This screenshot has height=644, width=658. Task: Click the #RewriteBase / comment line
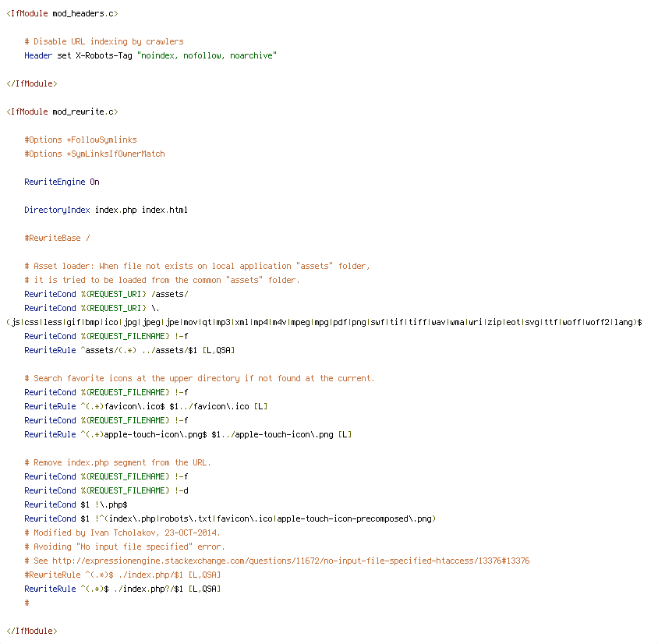pyautogui.click(x=57, y=238)
